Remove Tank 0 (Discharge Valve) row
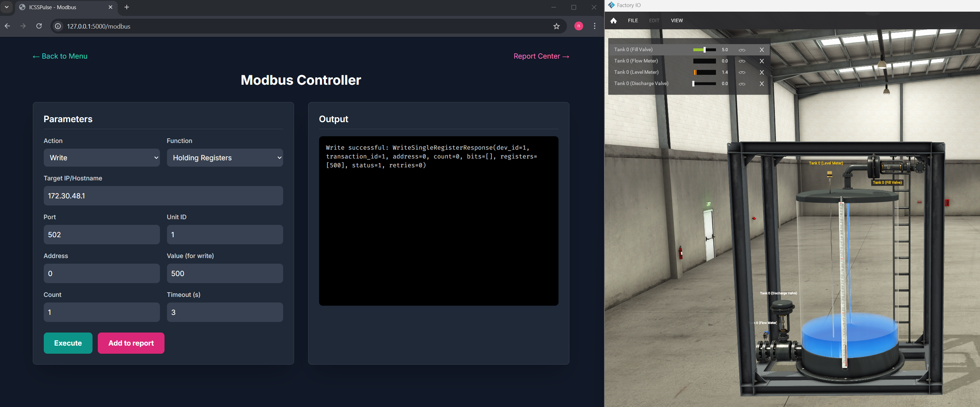 point(761,84)
